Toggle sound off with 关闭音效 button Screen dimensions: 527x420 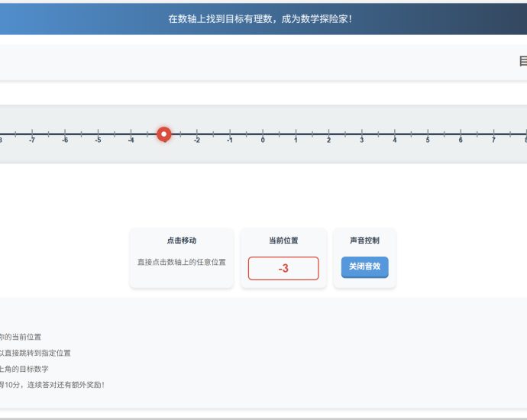pyautogui.click(x=364, y=267)
